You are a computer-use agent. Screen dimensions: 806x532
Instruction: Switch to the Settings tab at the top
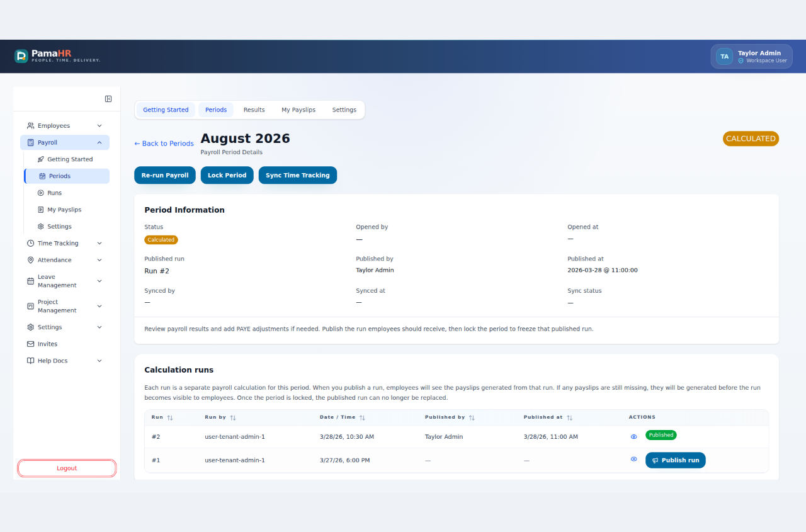(344, 110)
